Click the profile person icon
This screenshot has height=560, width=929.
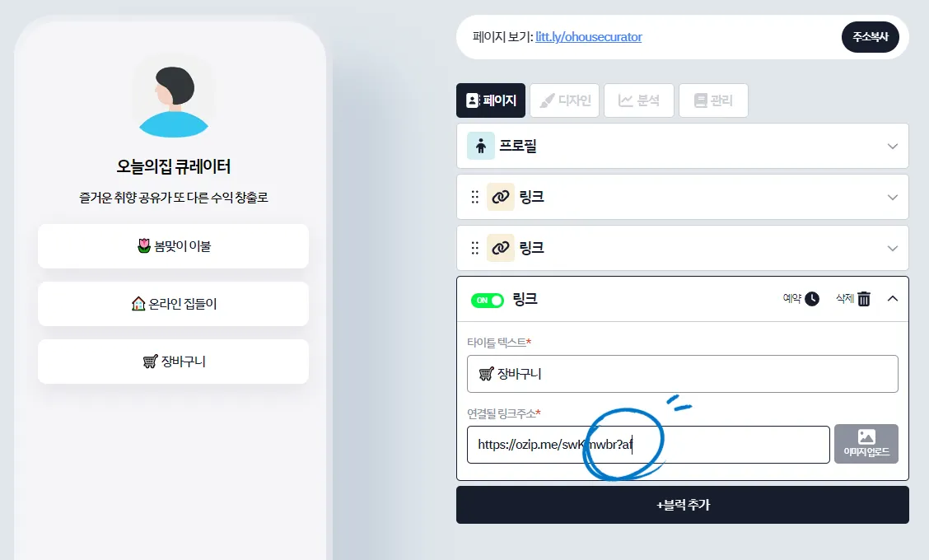coord(480,146)
